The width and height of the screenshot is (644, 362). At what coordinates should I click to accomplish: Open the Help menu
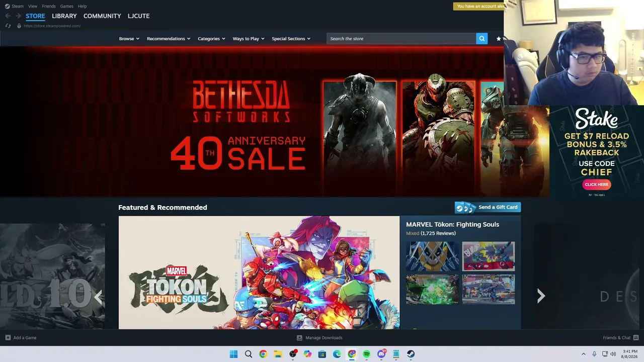coord(83,6)
